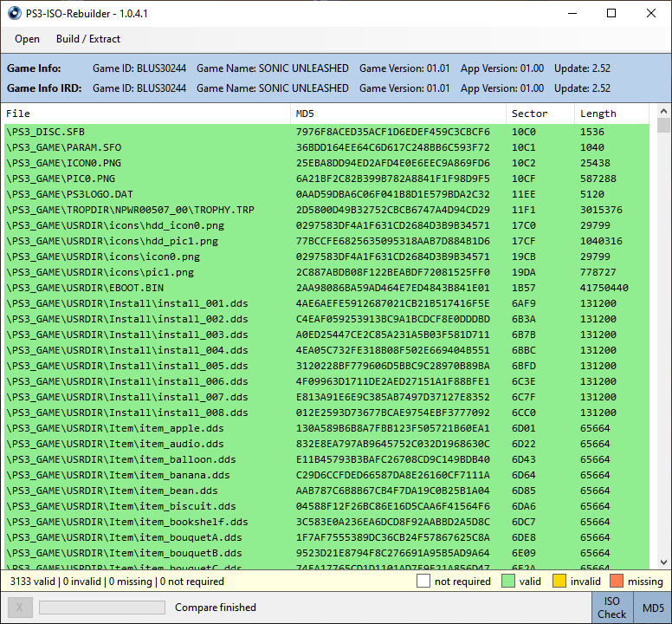The image size is (672, 624).
Task: Close the PS3-ISO-Rebuilder window
Action: coord(651,13)
